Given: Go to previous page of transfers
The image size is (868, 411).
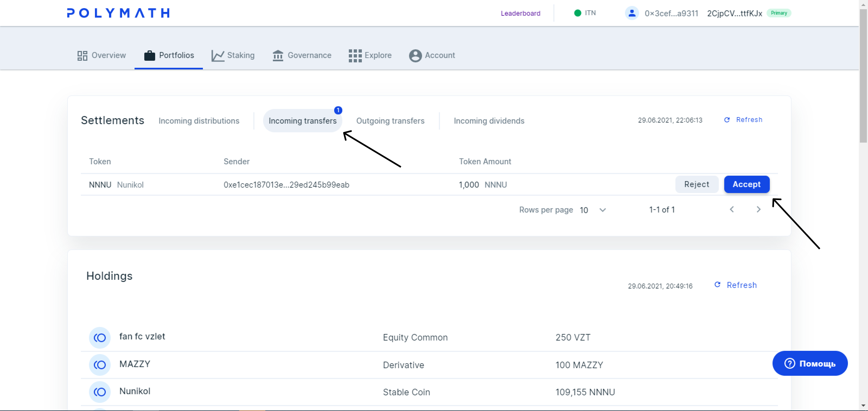Looking at the screenshot, I should (732, 210).
